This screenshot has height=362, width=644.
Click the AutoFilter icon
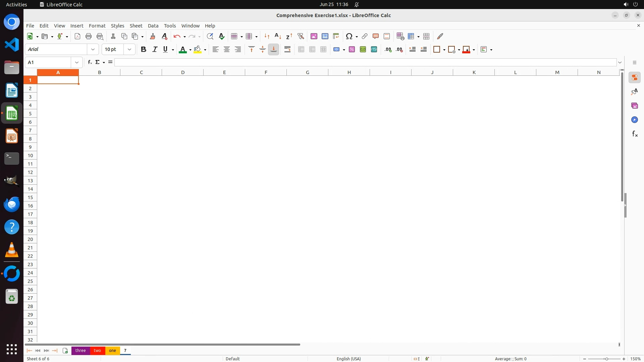click(301, 36)
